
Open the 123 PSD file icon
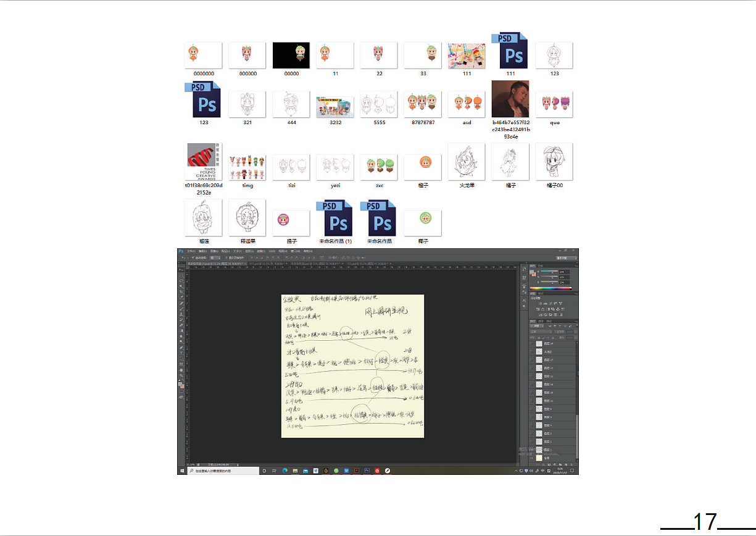click(x=202, y=99)
